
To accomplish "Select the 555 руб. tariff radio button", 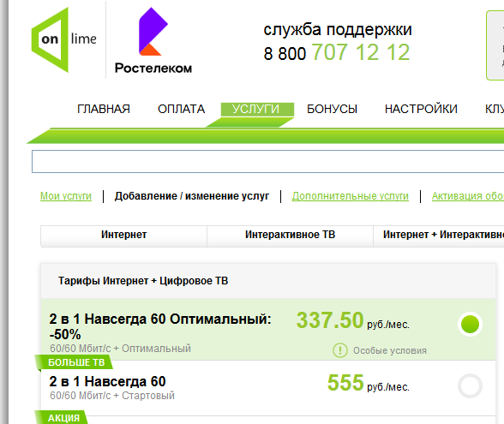I will (x=470, y=385).
